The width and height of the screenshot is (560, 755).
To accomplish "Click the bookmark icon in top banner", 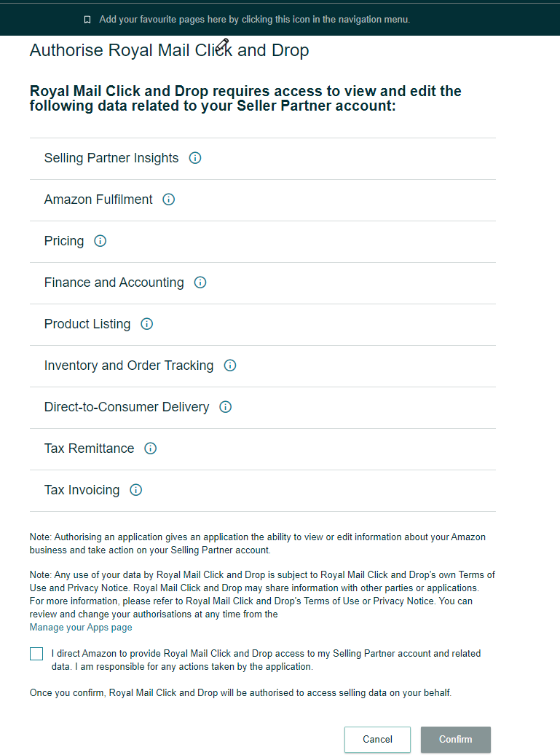I will (x=87, y=20).
